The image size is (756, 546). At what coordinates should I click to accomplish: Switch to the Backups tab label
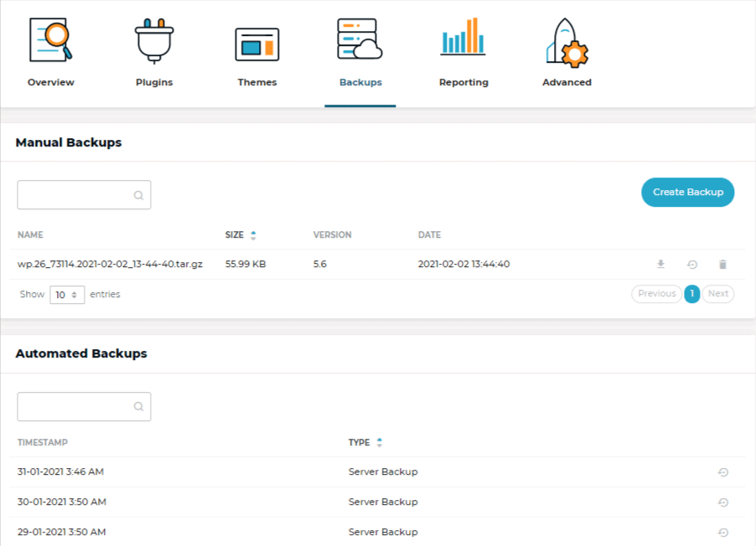tap(360, 82)
